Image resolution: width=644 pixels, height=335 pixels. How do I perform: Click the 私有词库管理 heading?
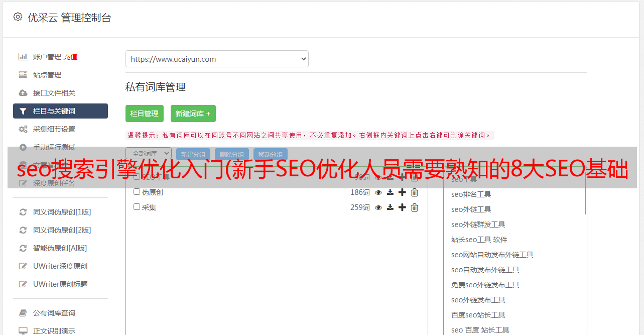156,87
